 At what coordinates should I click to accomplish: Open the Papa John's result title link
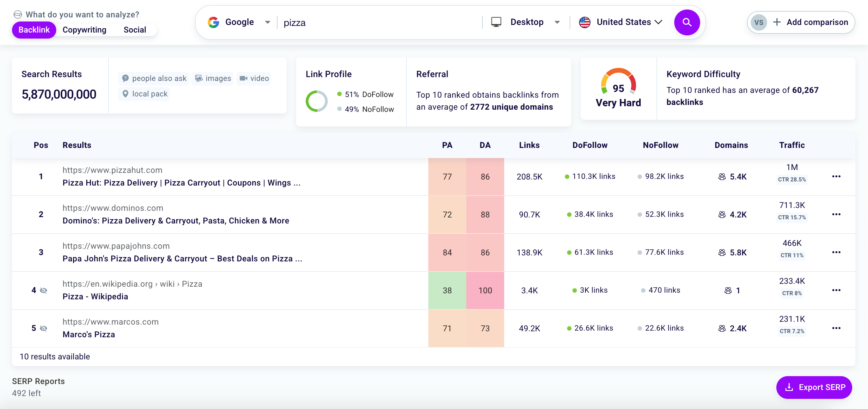[x=182, y=259]
